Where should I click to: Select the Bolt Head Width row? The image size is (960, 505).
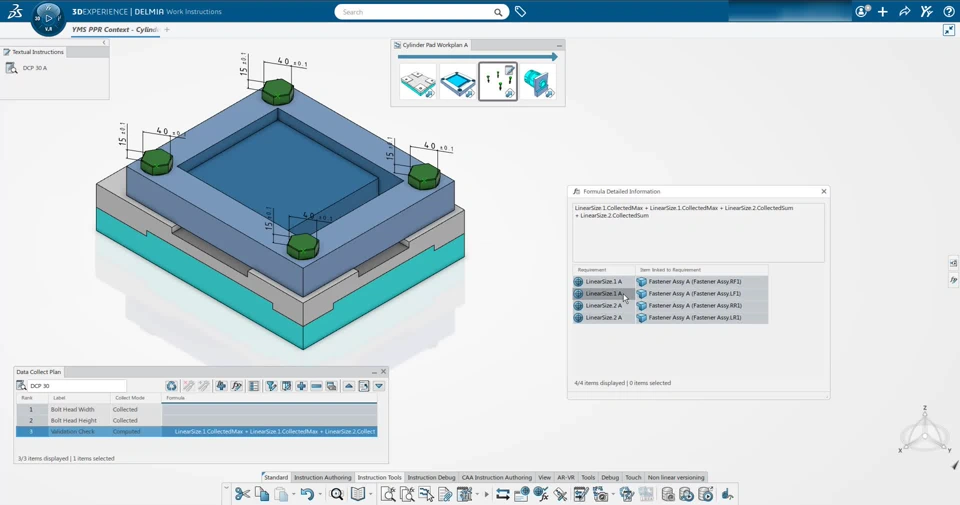(196, 410)
